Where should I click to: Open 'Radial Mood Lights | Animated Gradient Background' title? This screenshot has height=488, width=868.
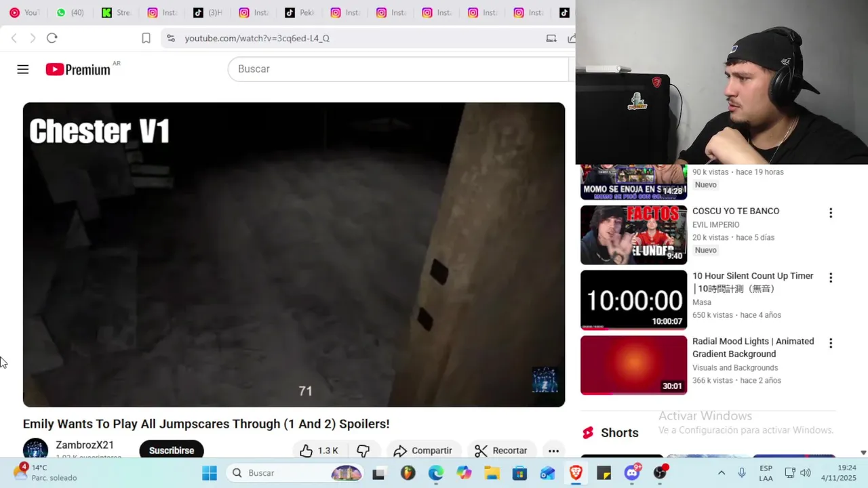tap(753, 348)
